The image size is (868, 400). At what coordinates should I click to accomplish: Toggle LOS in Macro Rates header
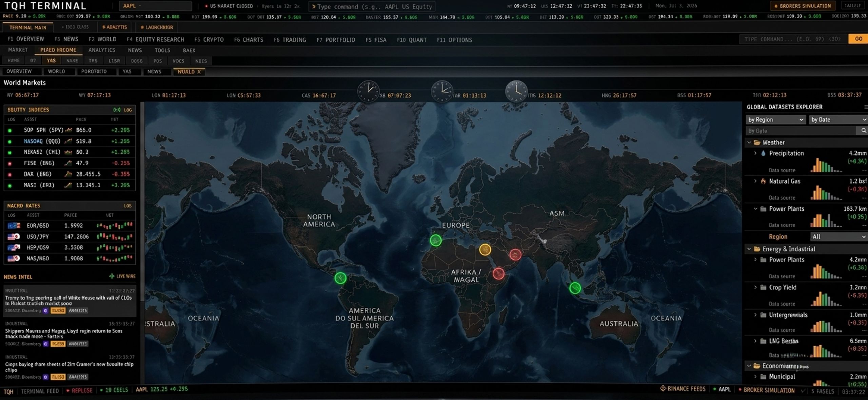[128, 206]
